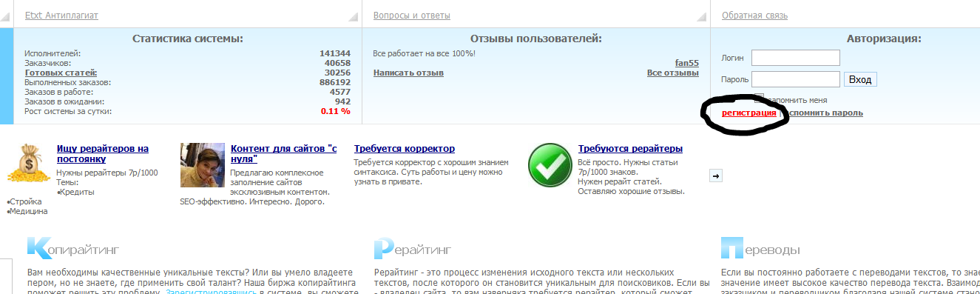Click the red регистрация link

click(x=749, y=113)
